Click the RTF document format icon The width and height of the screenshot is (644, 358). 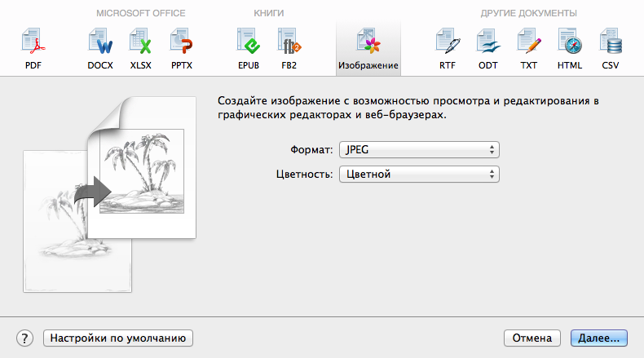click(x=448, y=42)
